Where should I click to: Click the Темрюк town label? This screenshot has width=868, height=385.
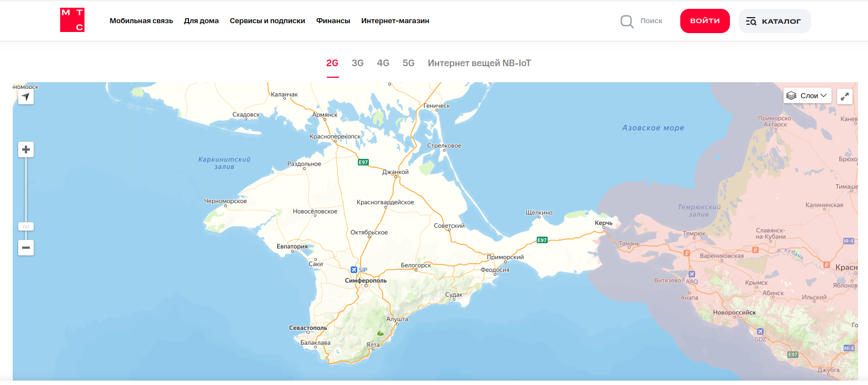point(694,233)
